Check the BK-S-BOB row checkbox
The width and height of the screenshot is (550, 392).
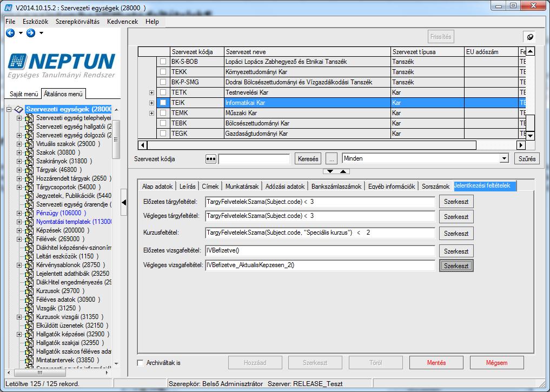pos(163,62)
